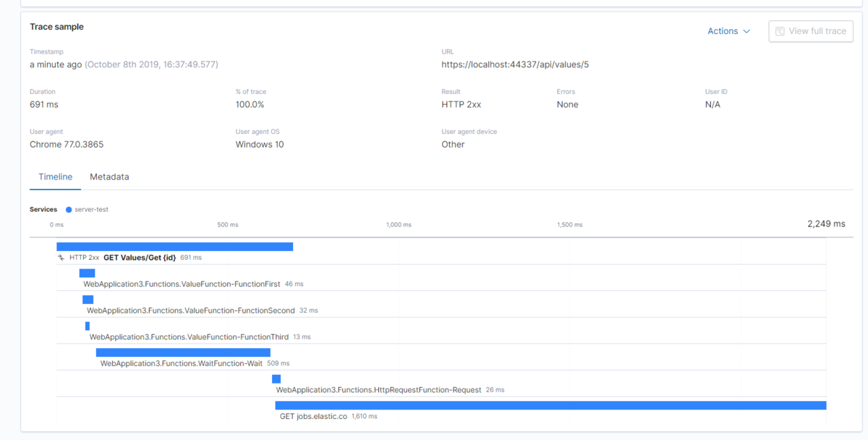Click the Errors value None

coord(568,104)
